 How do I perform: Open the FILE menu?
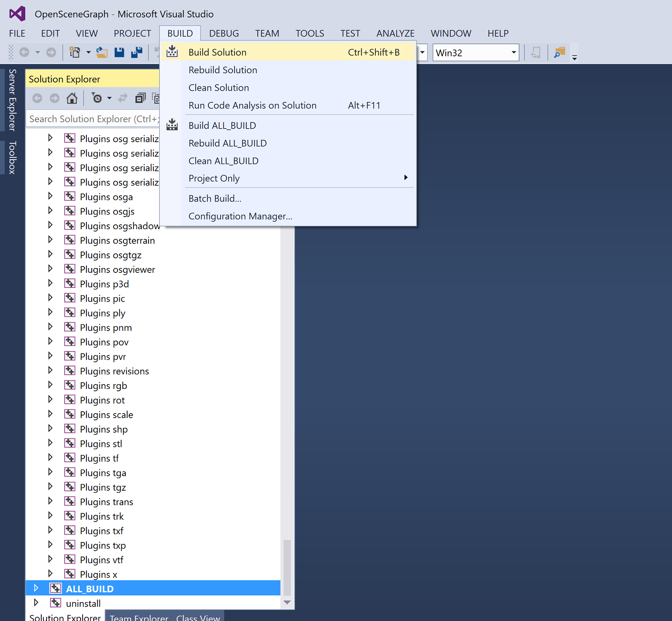pos(17,34)
